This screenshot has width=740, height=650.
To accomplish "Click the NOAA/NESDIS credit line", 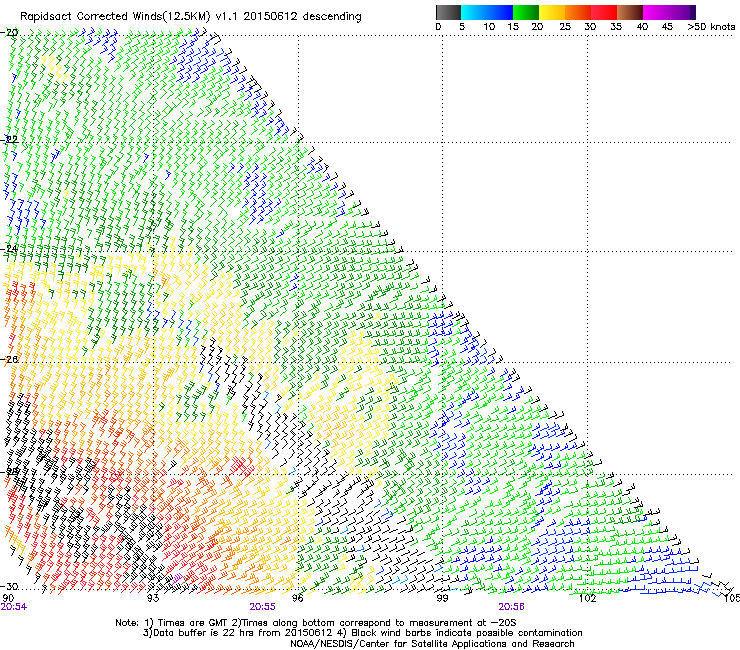I will pyautogui.click(x=432, y=644).
